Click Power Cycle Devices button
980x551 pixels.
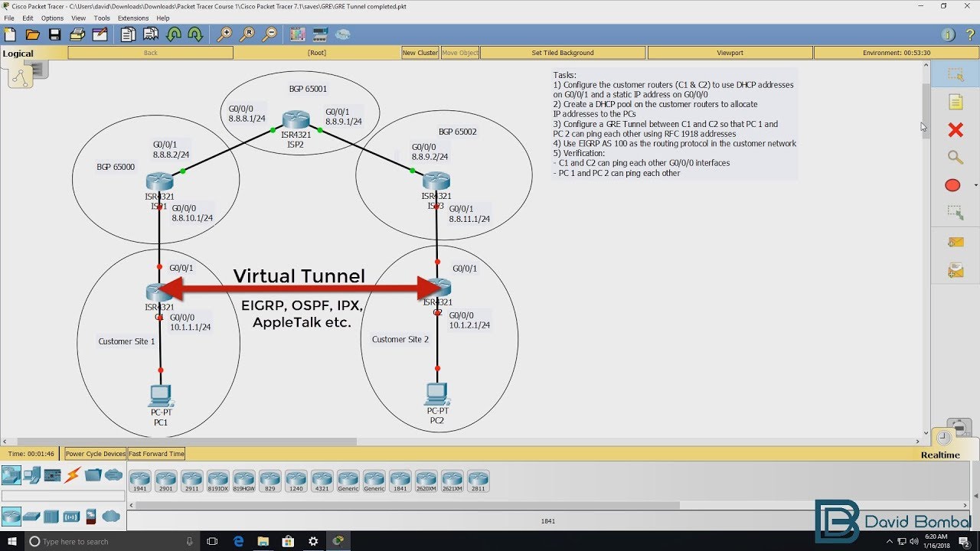tap(96, 454)
